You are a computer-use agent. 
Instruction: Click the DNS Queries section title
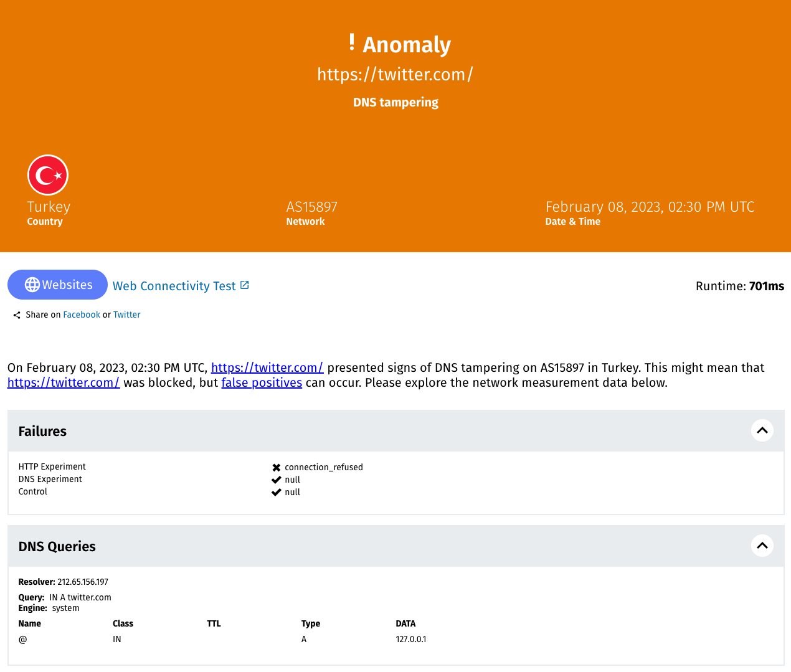(x=57, y=546)
